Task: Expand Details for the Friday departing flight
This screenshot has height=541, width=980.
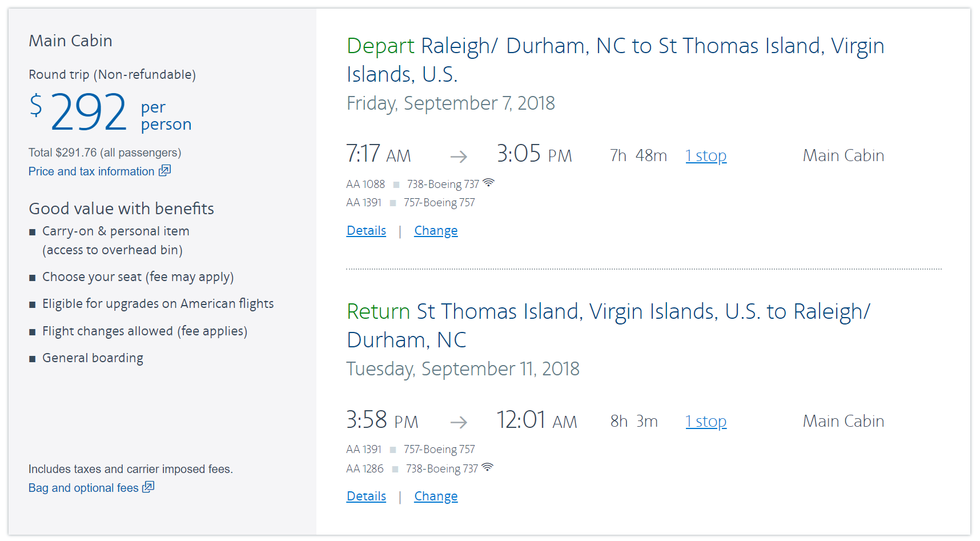Action: pyautogui.click(x=366, y=231)
